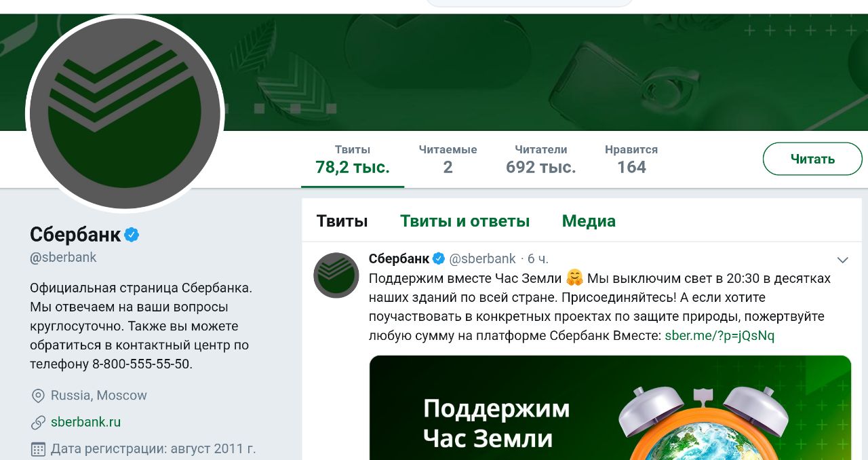Switch to the Медиа tab
The image size is (868, 460).
point(589,221)
